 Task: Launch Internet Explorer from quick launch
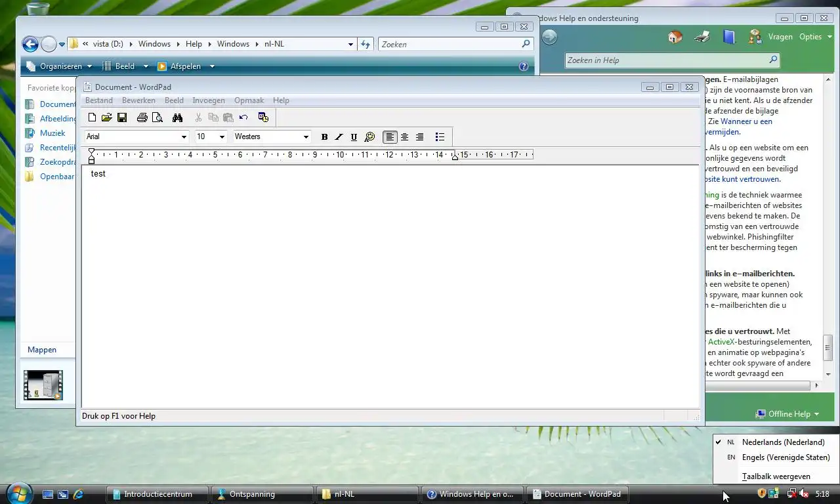tap(78, 494)
